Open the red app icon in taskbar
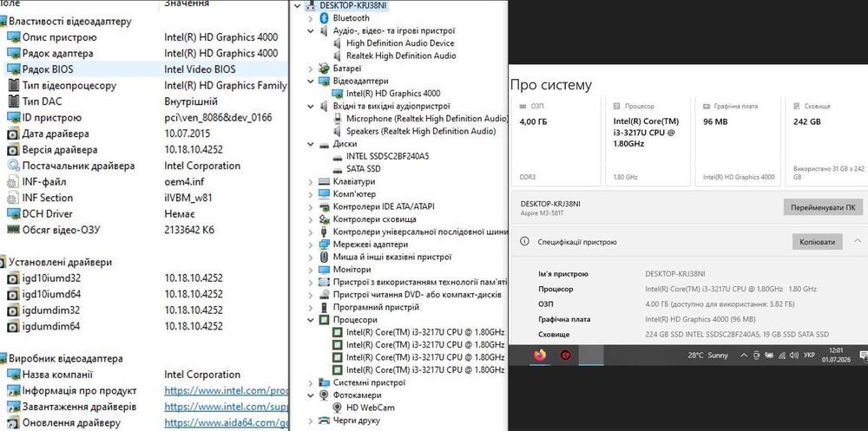This screenshot has height=431, width=868. point(565,356)
